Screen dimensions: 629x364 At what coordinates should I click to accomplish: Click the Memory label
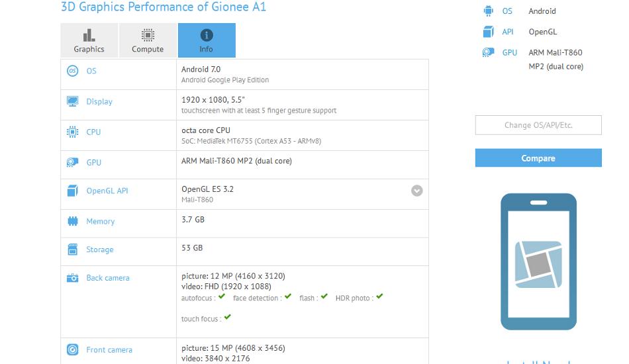[x=100, y=221]
